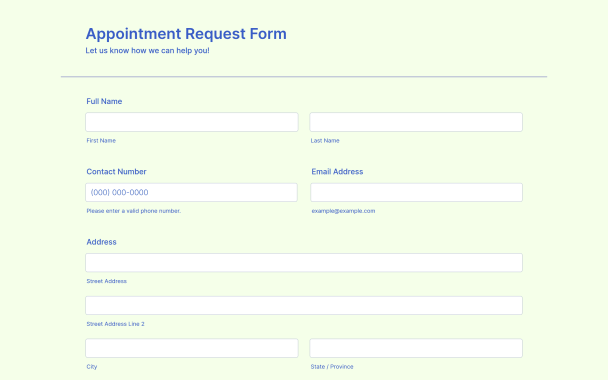Click the 'Please enter a valid phone number' hint
The width and height of the screenshot is (608, 380).
(x=134, y=211)
